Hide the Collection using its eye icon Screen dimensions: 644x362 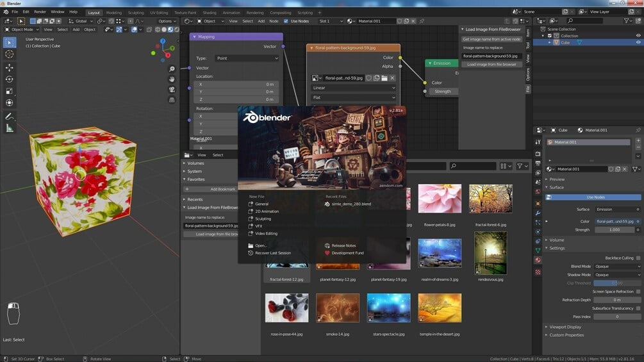click(x=638, y=36)
